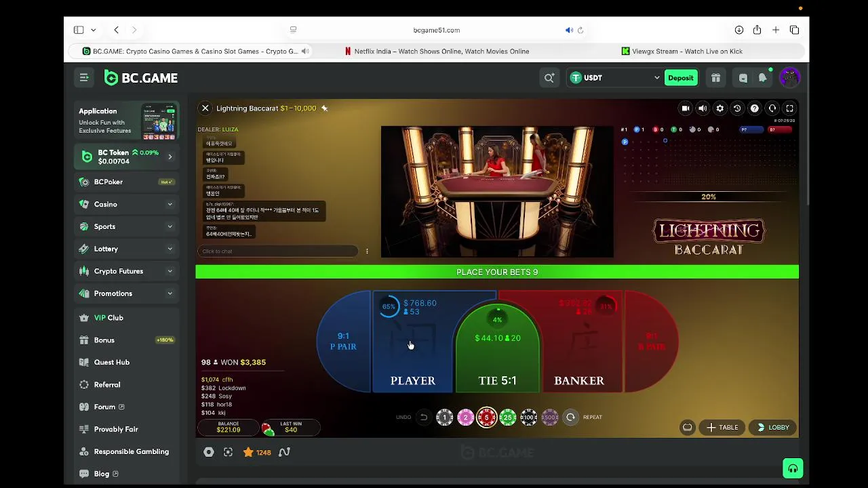Switch to Viewgx Stream Kick tab

[x=682, y=52]
